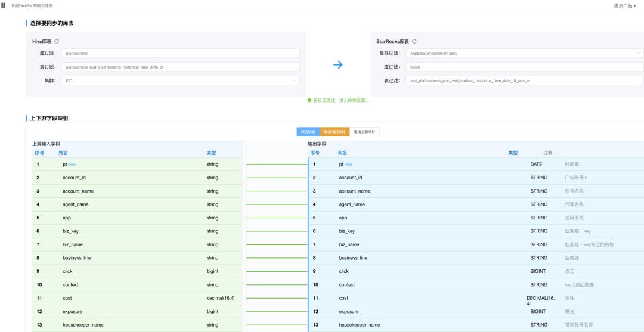
Task: Click the 取消全部映射 button
Action: coord(364,132)
